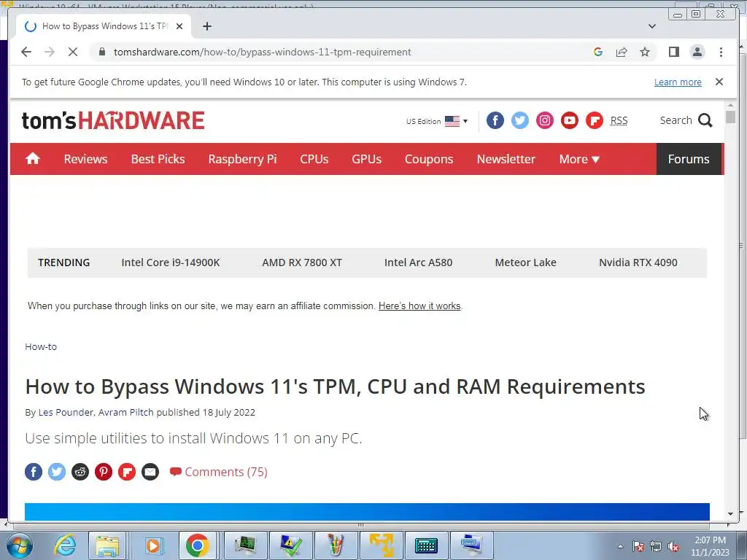The image size is (747, 560).
Task: Open the Instagram icon in header
Action: pos(544,120)
